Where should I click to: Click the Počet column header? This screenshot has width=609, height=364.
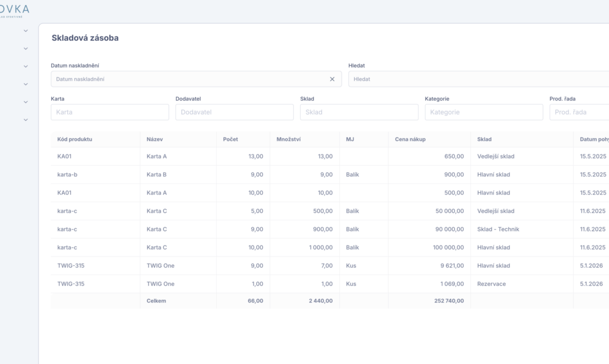231,139
